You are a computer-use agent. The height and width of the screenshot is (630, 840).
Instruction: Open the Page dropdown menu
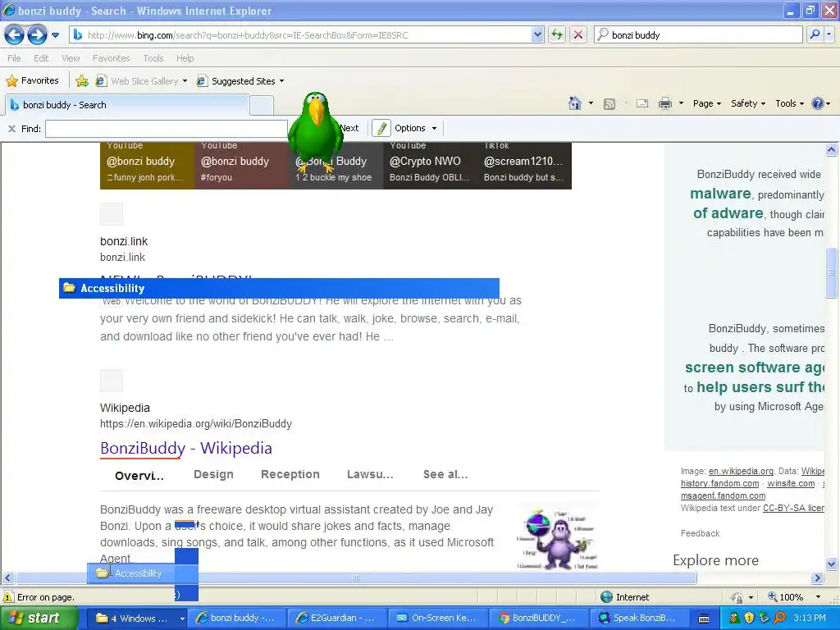point(707,103)
